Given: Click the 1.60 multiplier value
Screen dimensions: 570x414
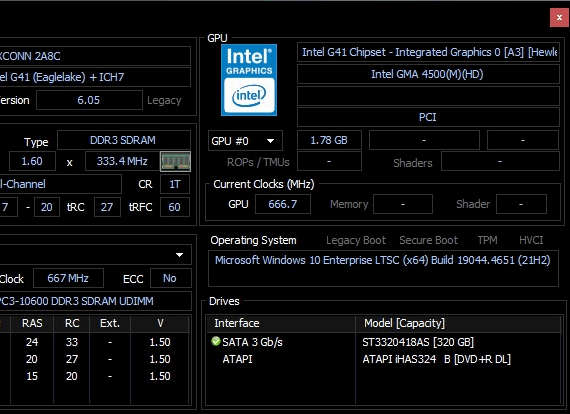Looking at the screenshot, I should tap(32, 161).
